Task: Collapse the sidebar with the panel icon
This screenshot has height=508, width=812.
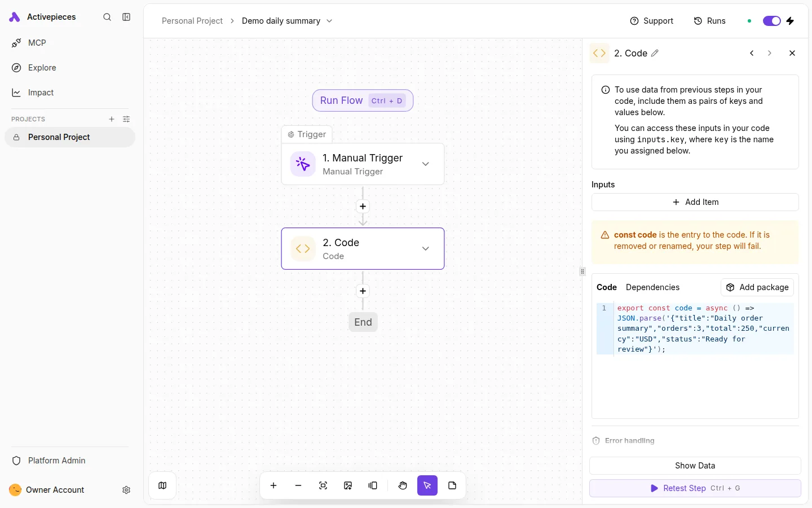Action: pos(126,17)
